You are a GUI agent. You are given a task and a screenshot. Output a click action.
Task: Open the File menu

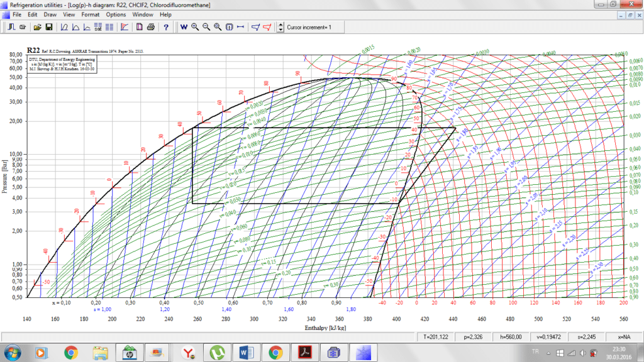pos(17,14)
